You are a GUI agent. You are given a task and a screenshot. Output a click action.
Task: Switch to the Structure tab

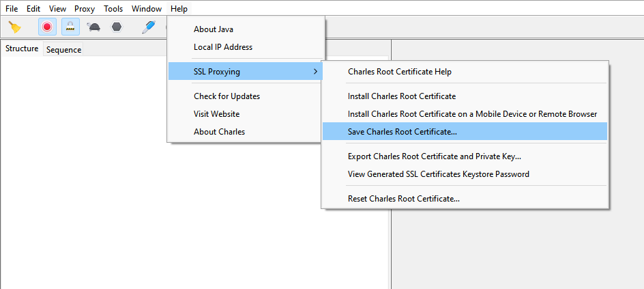click(22, 49)
